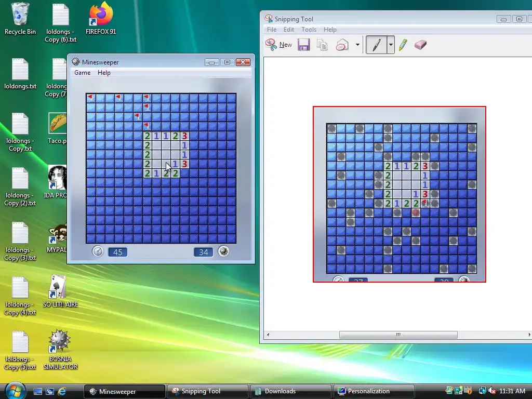Click Switch Between Windows quick launch icon
Screen dimensions: 532x399
coord(50,392)
